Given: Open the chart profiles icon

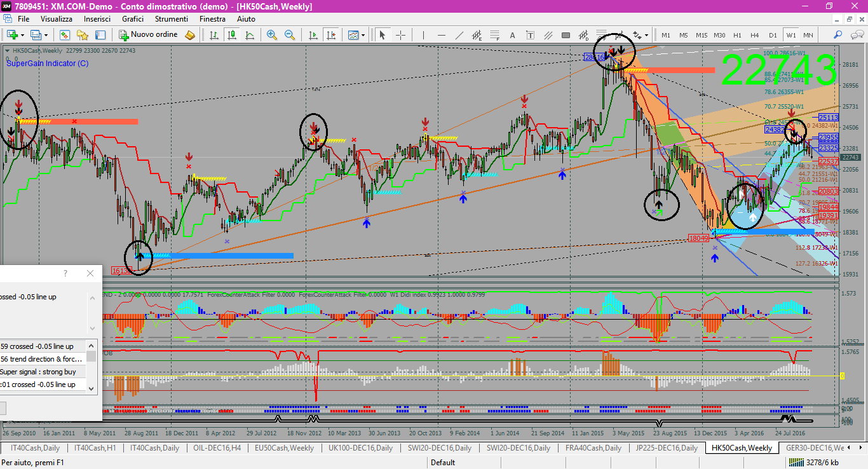Looking at the screenshot, I should click(36, 34).
